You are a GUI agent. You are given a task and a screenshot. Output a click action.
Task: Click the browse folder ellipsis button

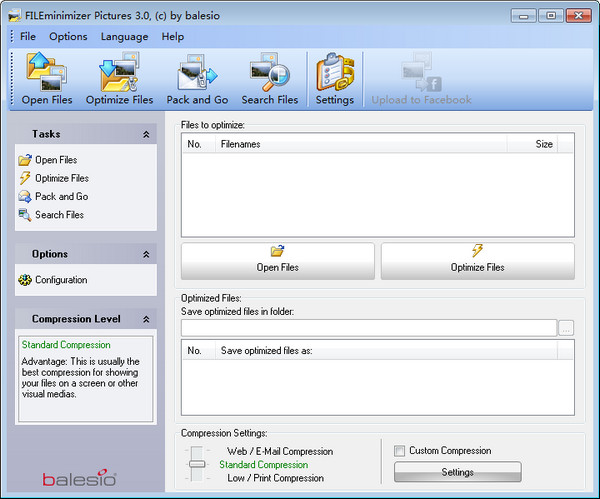coord(566,328)
